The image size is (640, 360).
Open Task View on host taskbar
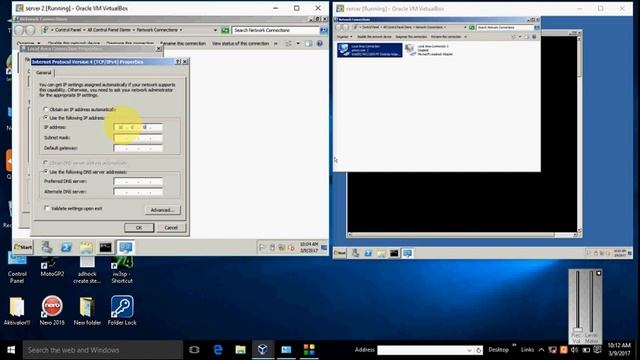[x=194, y=350]
